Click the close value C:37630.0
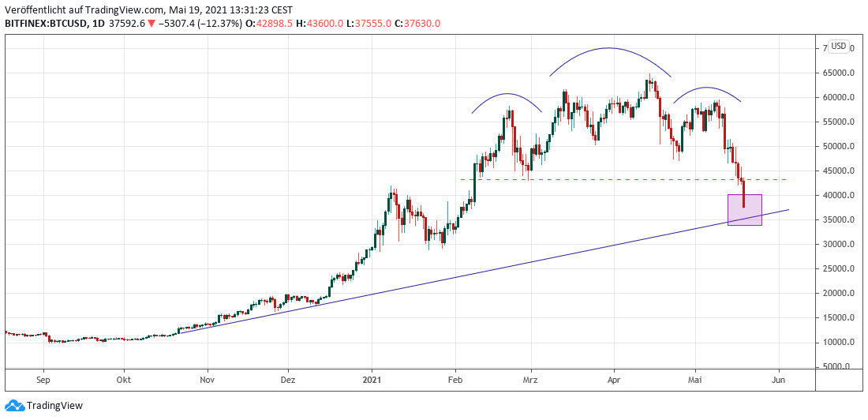 point(418,23)
